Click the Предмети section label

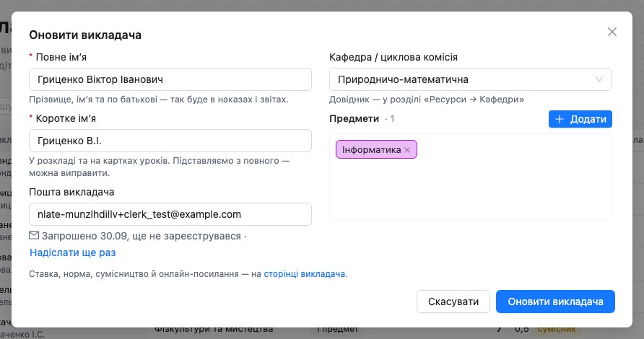pyautogui.click(x=354, y=118)
